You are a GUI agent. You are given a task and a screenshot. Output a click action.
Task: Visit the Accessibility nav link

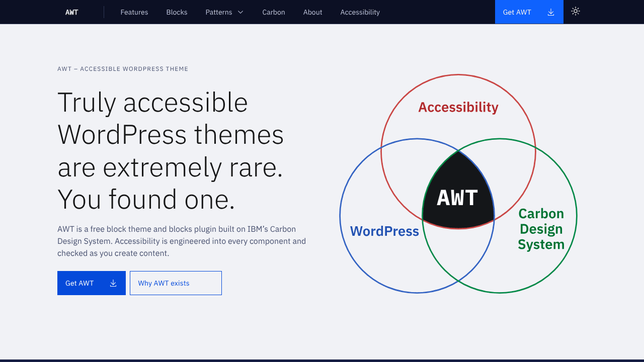(x=360, y=12)
